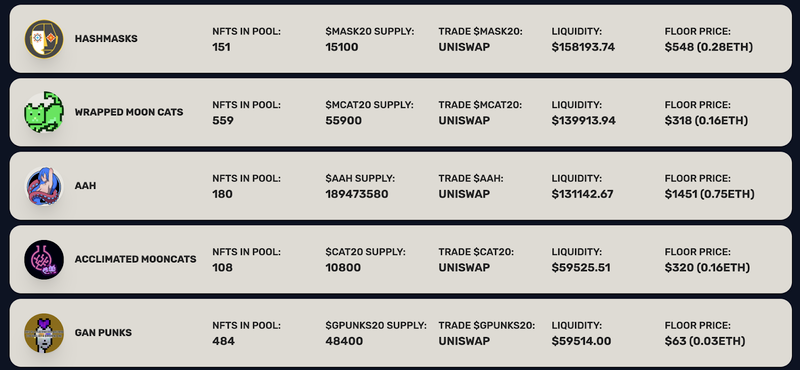This screenshot has width=800, height=370.
Task: Open the Hashmasks collection icon
Action: [x=44, y=39]
